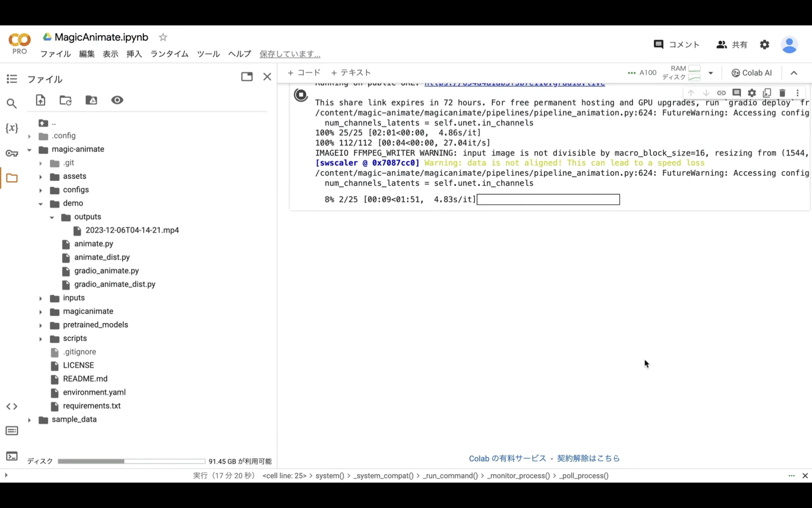Open runtime resources dropdown arrow

click(x=711, y=73)
